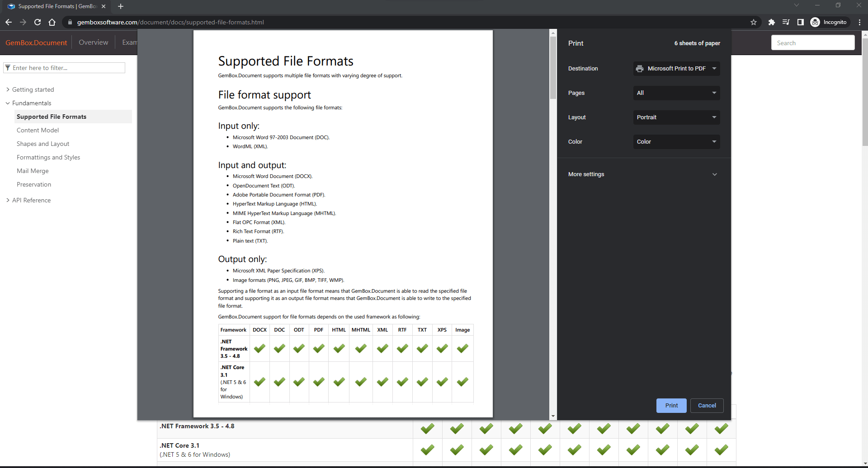The width and height of the screenshot is (868, 468).
Task: Open the Layout dropdown set to Portrait
Action: (676, 117)
